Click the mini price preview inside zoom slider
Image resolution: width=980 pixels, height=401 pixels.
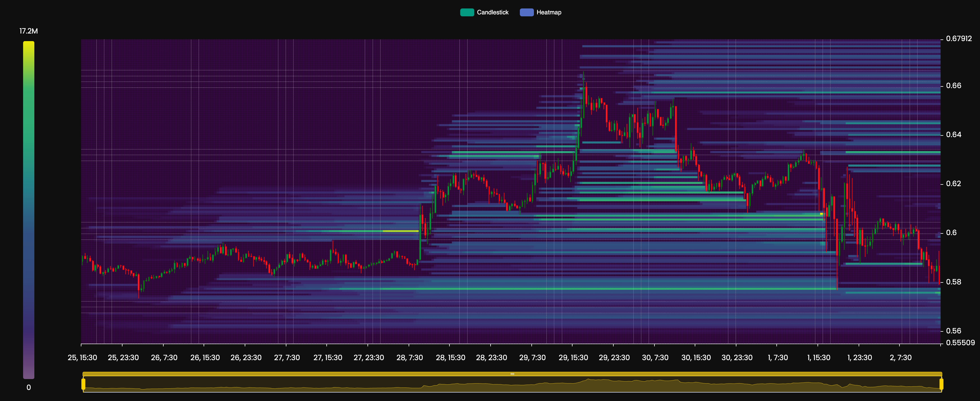[512, 384]
